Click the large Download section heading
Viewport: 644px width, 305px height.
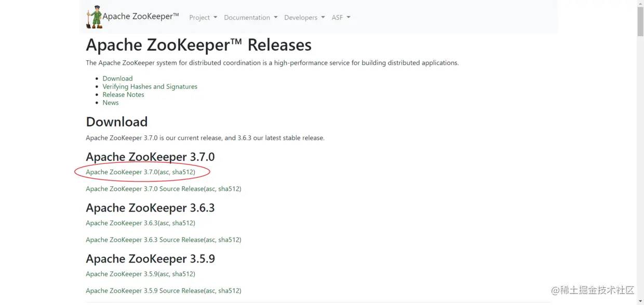(x=117, y=122)
